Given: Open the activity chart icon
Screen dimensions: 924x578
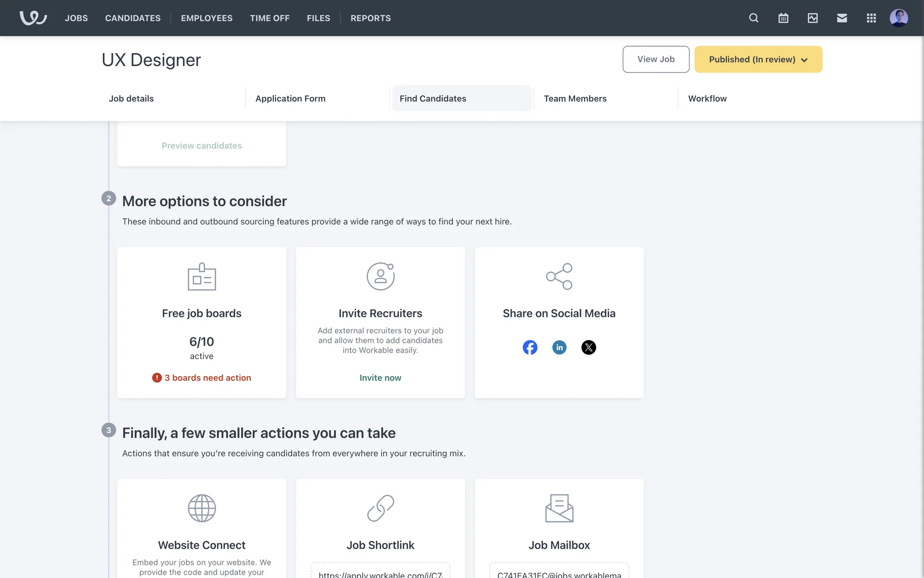Looking at the screenshot, I should point(812,18).
